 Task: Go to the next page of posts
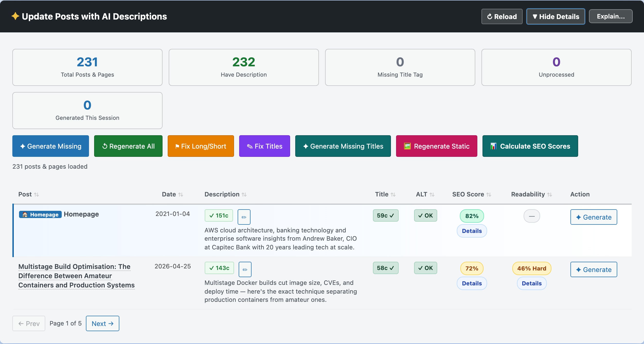(102, 323)
